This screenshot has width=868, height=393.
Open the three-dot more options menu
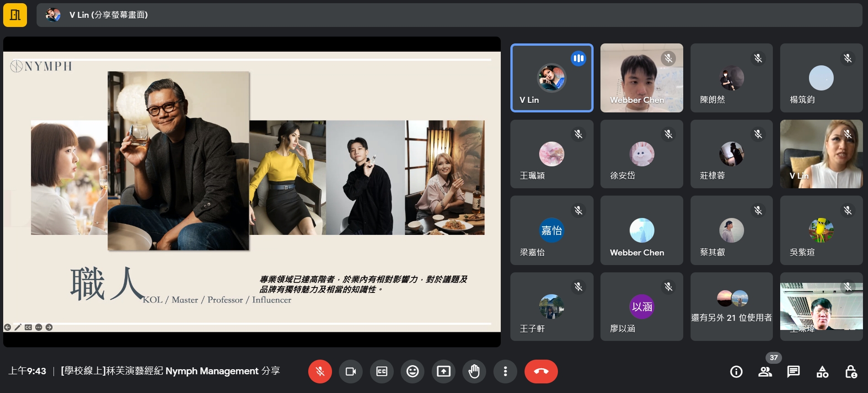tap(505, 372)
